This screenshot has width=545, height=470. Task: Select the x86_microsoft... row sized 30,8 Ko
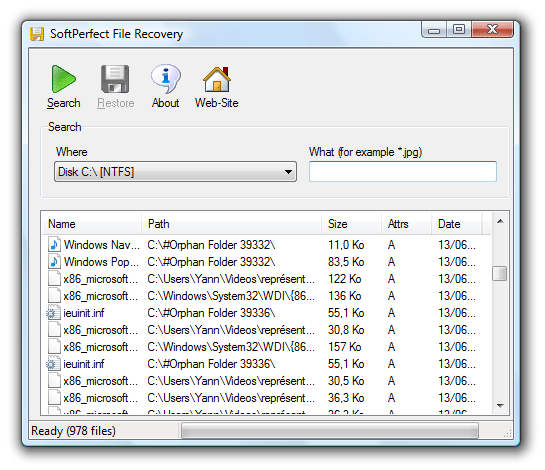[x=267, y=330]
